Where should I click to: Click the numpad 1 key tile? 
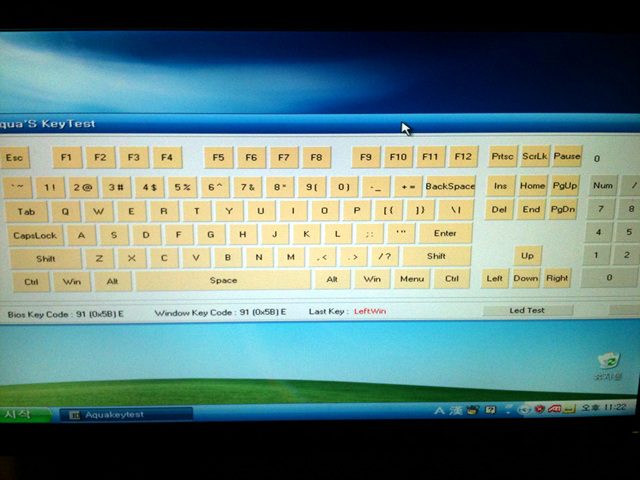click(596, 256)
